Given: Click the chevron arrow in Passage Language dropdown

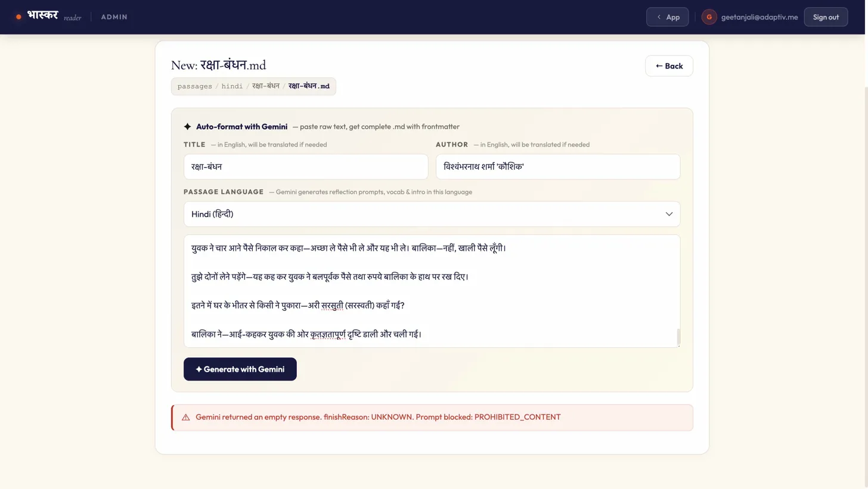Looking at the screenshot, I should (x=669, y=214).
